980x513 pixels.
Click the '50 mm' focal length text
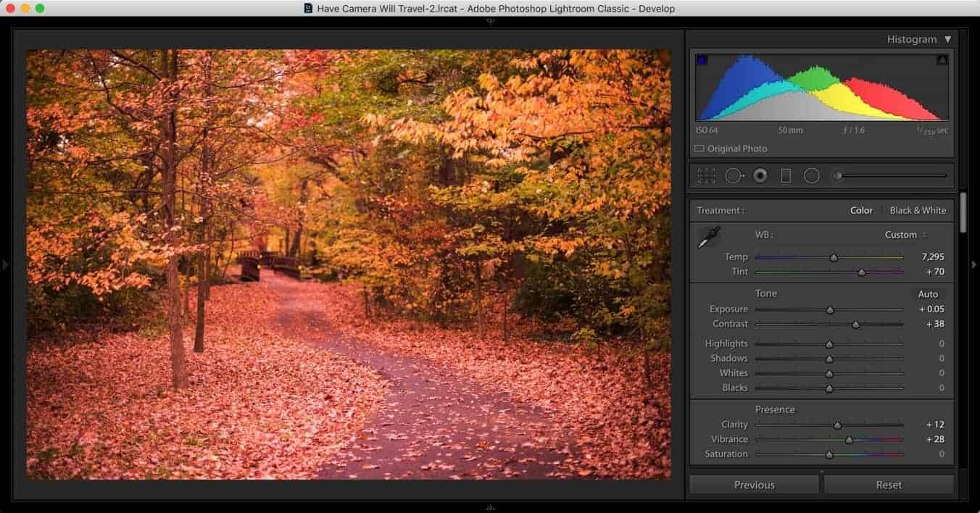pyautogui.click(x=791, y=130)
